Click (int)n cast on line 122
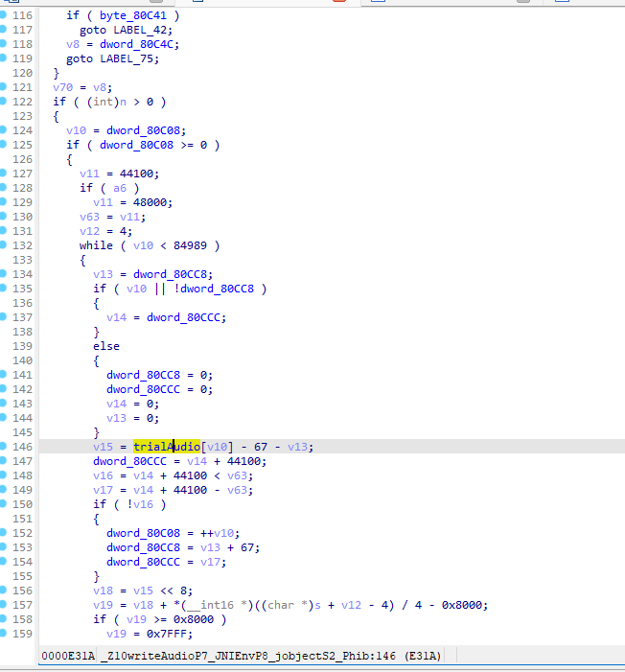The width and height of the screenshot is (625, 672). pos(106,102)
